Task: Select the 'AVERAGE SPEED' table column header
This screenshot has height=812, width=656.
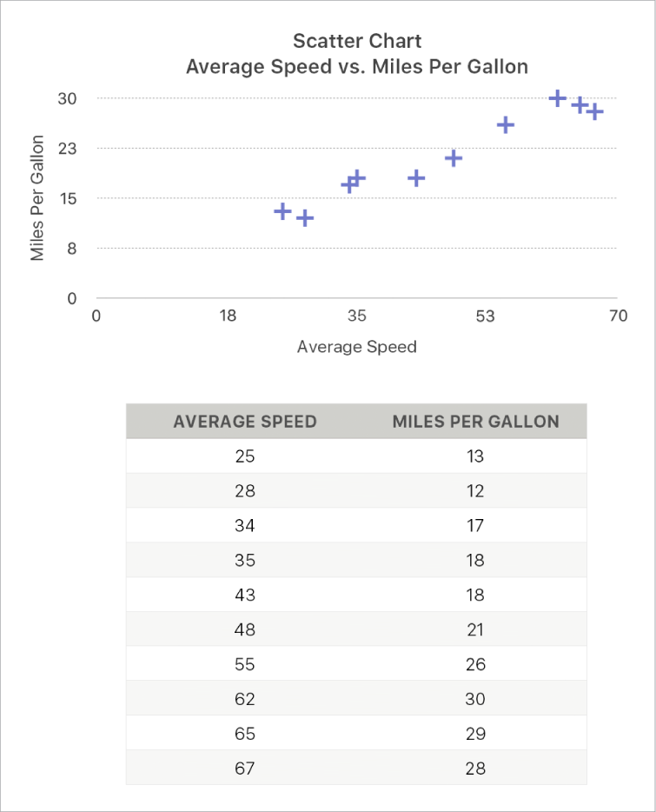Action: pyautogui.click(x=245, y=422)
